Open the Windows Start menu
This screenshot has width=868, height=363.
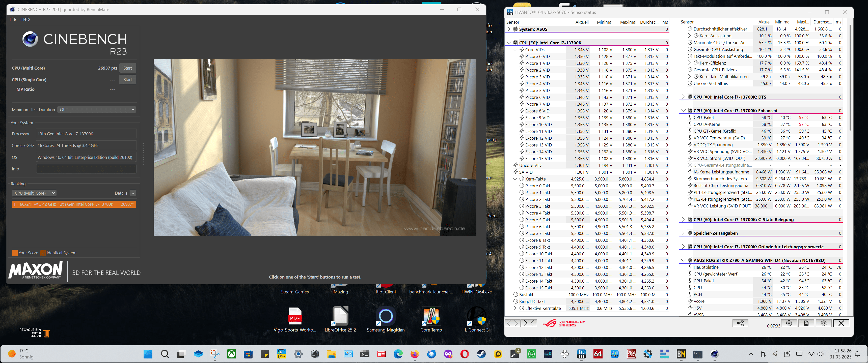point(148,354)
